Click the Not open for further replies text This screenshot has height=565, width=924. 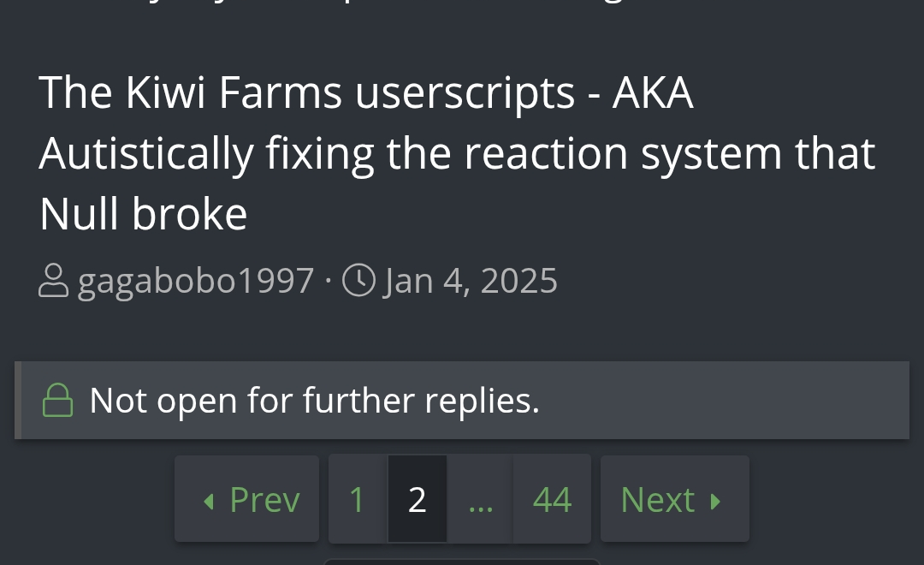click(315, 401)
